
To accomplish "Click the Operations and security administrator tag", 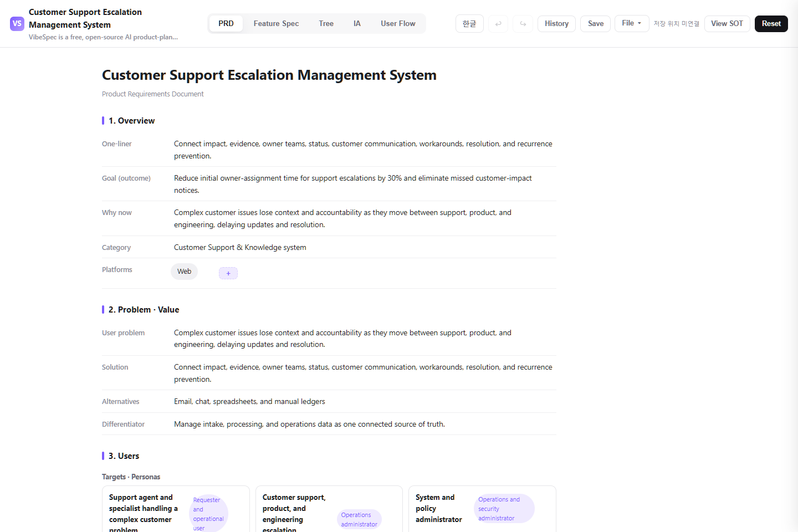I will 504,509.
